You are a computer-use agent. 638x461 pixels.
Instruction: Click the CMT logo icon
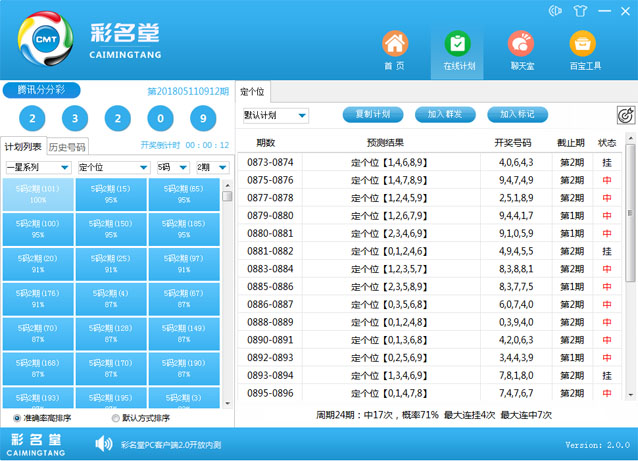tap(46, 39)
